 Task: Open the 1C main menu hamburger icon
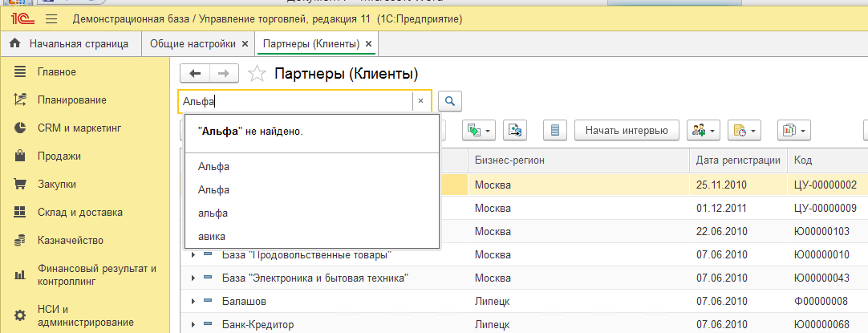[x=51, y=20]
